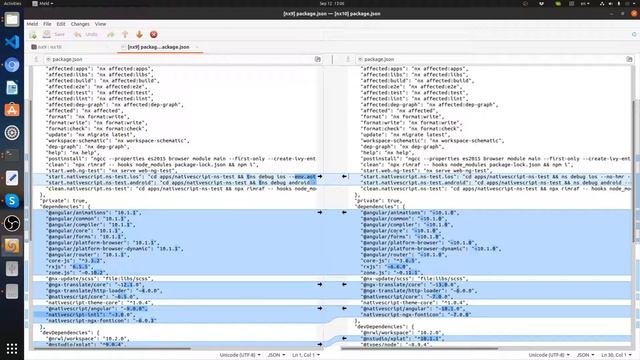This screenshot has width=640, height=360.
Task: Click "devDependencies" line in right pane
Action: pos(385,327)
